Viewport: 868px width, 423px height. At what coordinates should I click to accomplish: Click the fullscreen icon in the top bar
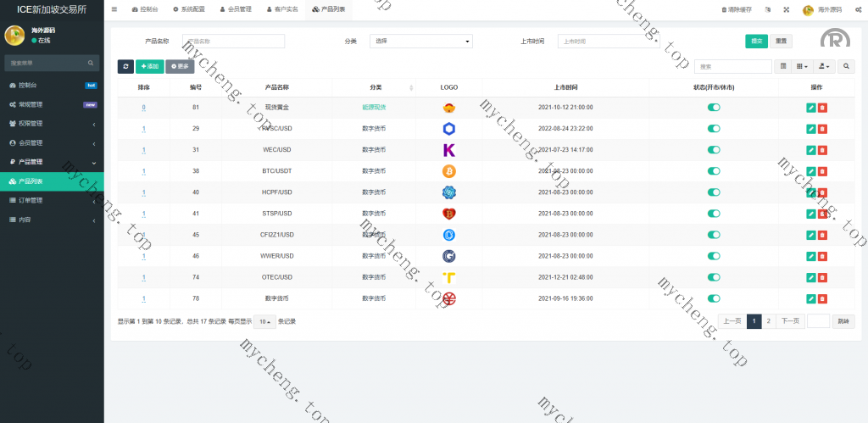[x=785, y=10]
